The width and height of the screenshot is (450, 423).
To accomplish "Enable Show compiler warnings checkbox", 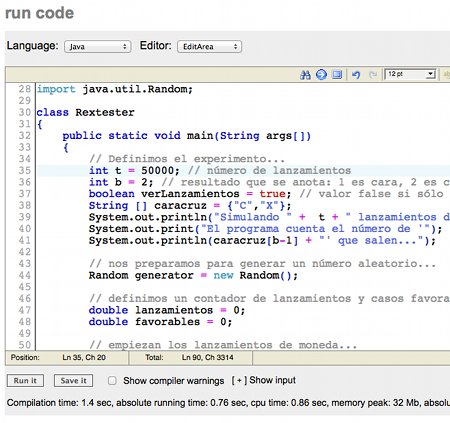I will pyautogui.click(x=112, y=381).
